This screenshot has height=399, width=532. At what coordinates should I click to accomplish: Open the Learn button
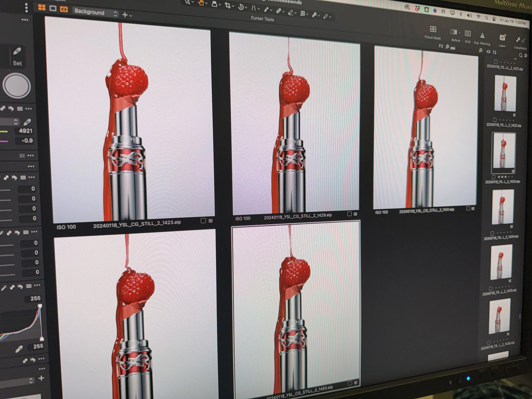tap(502, 38)
